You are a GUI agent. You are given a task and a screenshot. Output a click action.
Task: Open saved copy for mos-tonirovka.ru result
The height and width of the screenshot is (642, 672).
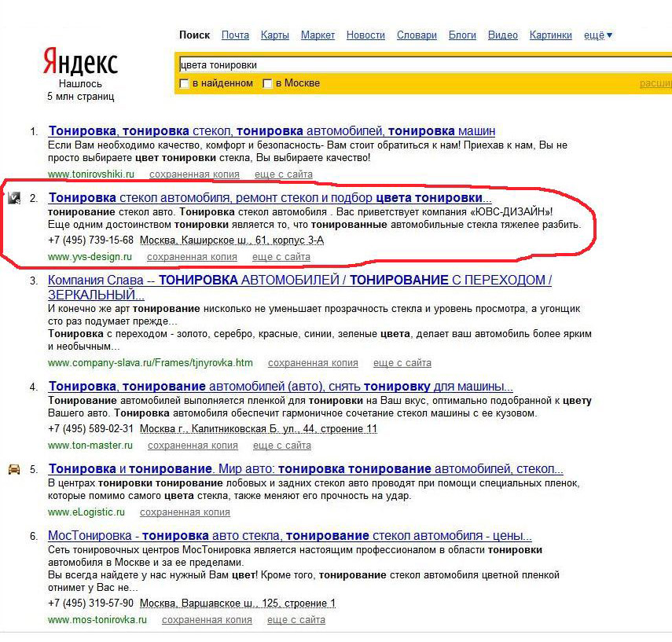(207, 620)
